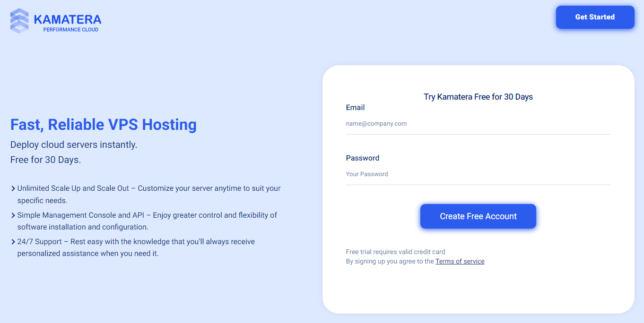Click the KAMATERA wordmark text
This screenshot has width=644, height=323.
(68, 19)
